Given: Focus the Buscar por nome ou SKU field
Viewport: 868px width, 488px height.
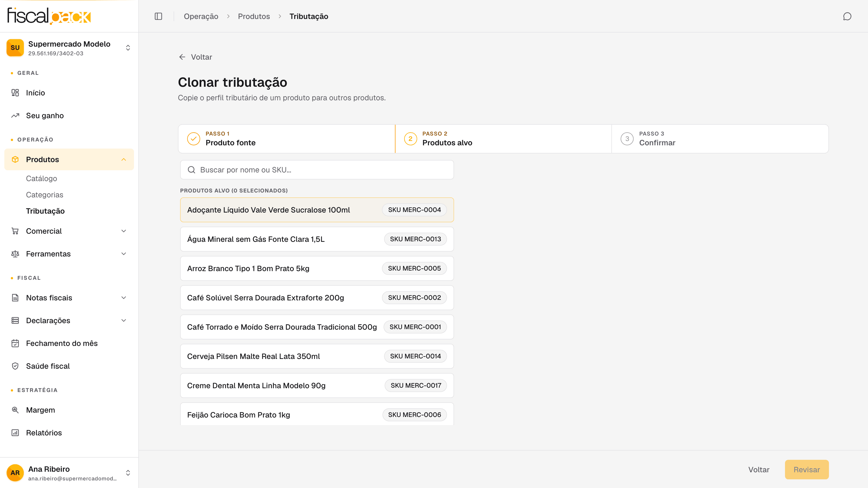Looking at the screenshot, I should point(317,170).
